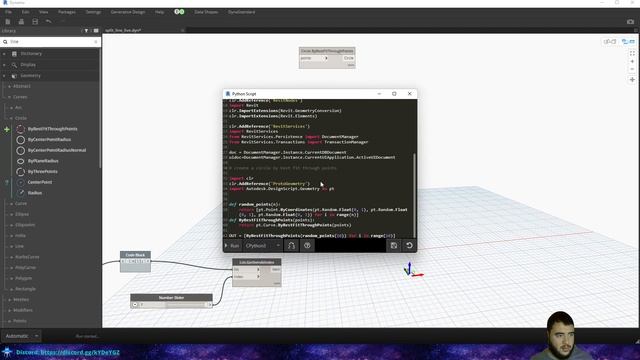
Task: Open the CPython3 engine dropdown
Action: tap(263, 246)
